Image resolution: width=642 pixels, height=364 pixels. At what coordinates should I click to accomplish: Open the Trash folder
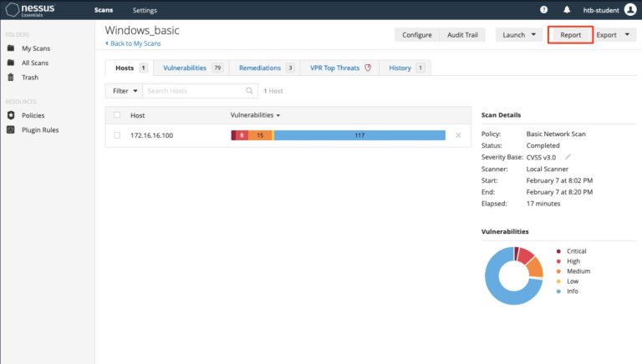(x=29, y=77)
